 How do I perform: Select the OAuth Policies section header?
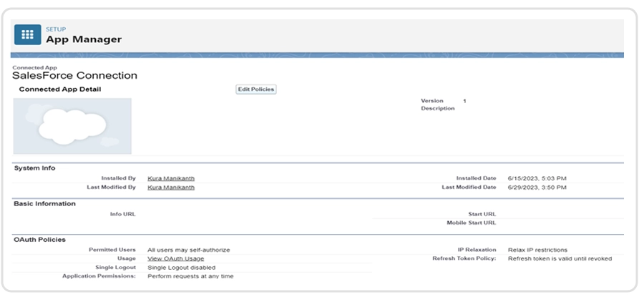pyautogui.click(x=39, y=240)
